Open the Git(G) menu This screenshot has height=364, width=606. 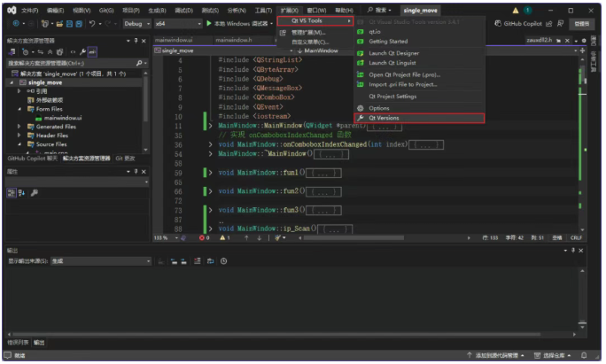point(106,11)
